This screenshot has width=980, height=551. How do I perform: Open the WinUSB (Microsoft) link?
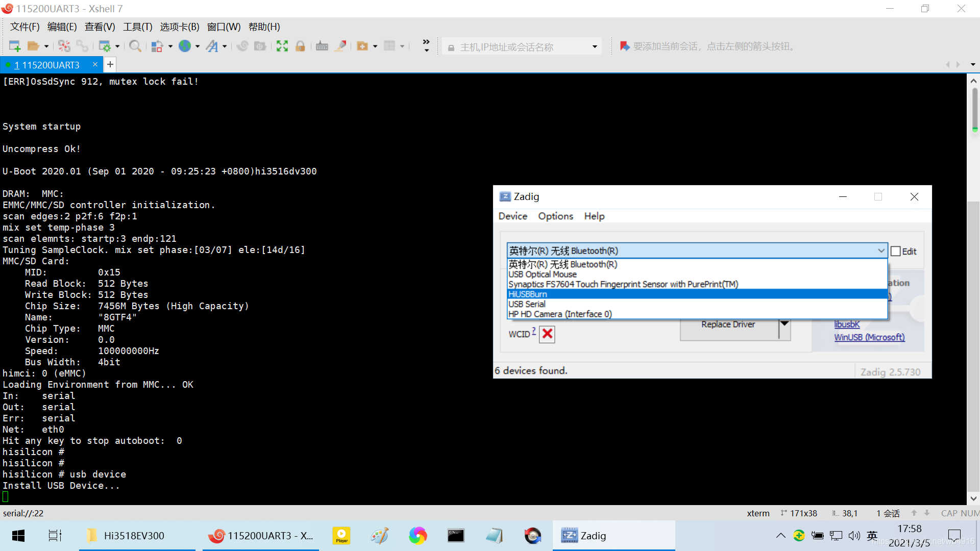(869, 337)
